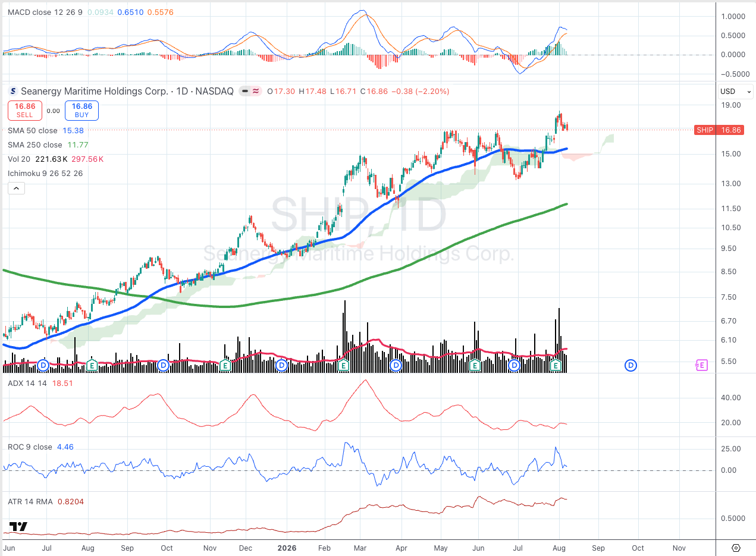
Task: Click the Seanergy S logo beside the title
Action: [x=13, y=92]
